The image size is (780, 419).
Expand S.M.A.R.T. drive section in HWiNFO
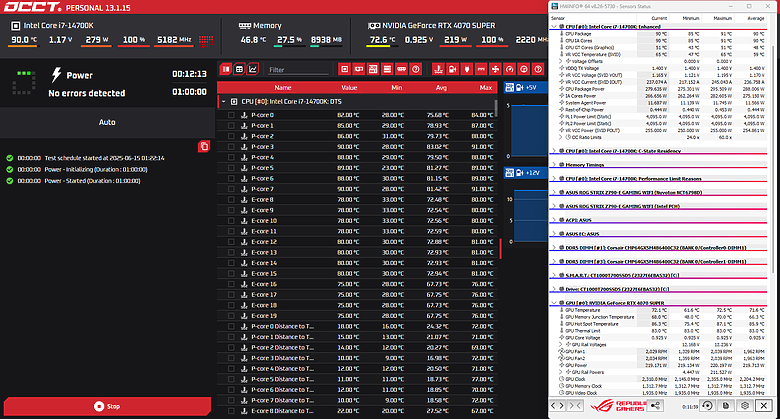(x=554, y=275)
